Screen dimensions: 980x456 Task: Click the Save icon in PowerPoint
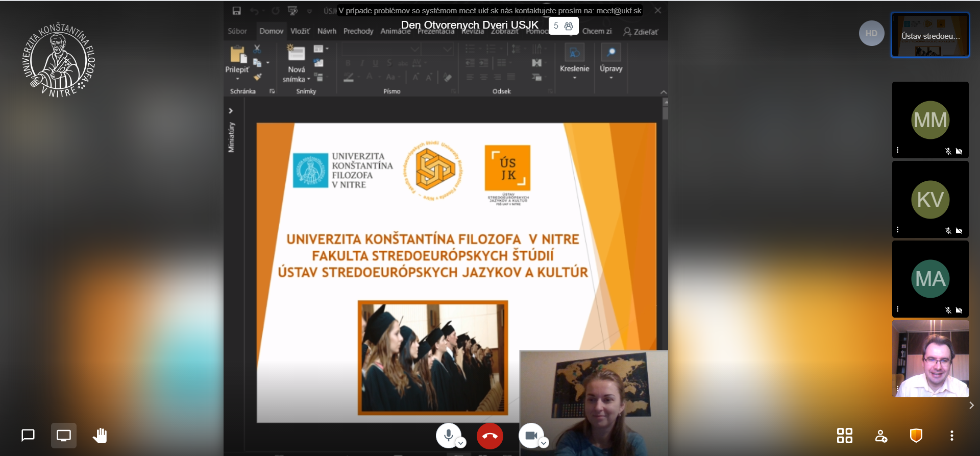[x=236, y=11]
